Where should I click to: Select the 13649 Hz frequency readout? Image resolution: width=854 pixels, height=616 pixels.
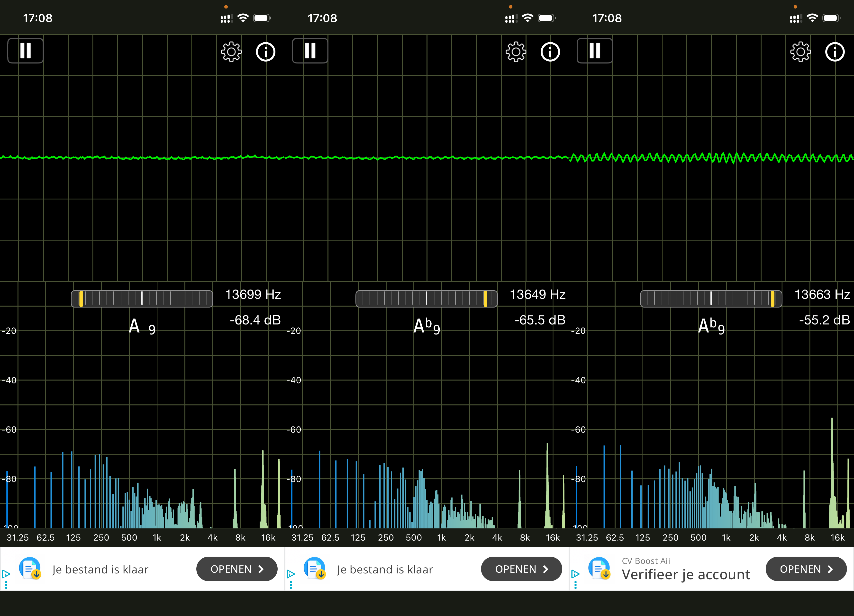(538, 294)
